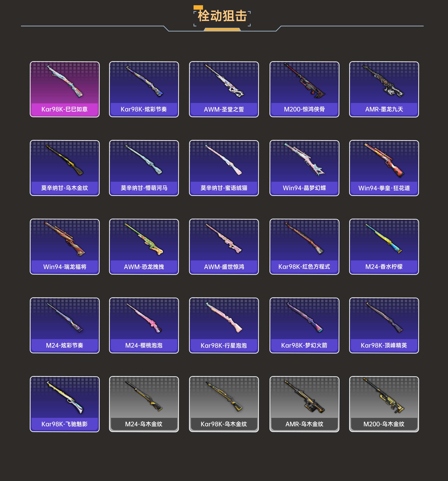Select the Kar98K-飞驰魅影 skin
This screenshot has height=481, width=448.
point(65,404)
